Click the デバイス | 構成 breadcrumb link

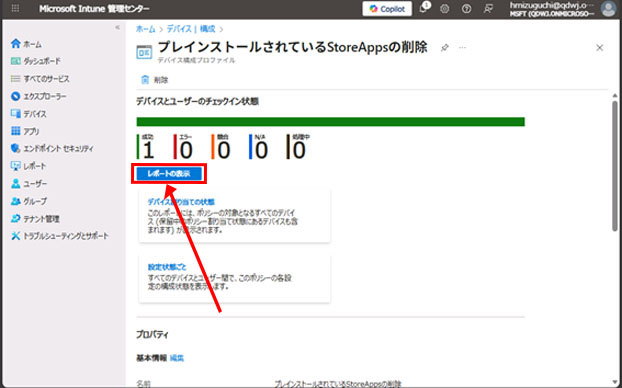click(x=191, y=29)
